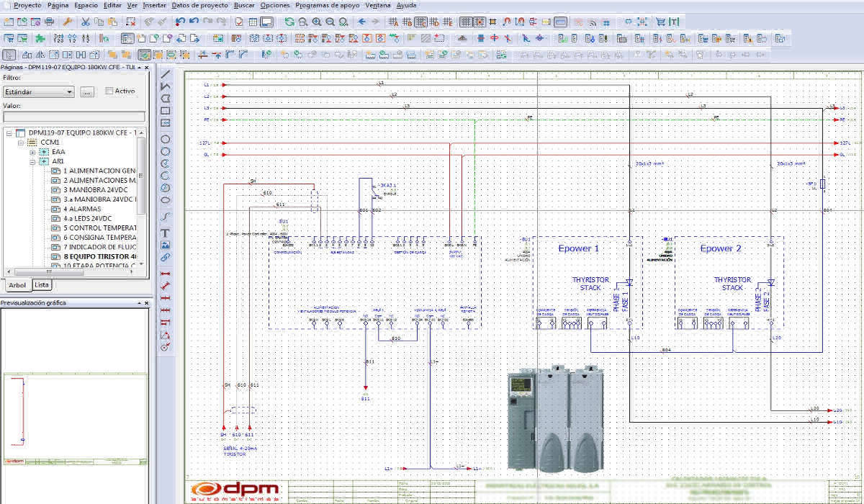
Task: Select the Polyline drawing tool
Action: point(166,86)
